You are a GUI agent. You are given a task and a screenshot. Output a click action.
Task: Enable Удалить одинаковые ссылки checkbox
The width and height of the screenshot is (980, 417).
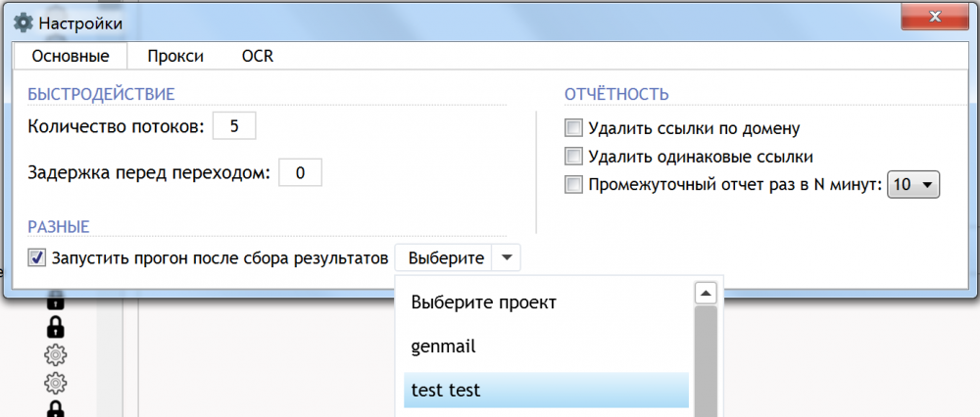[573, 156]
